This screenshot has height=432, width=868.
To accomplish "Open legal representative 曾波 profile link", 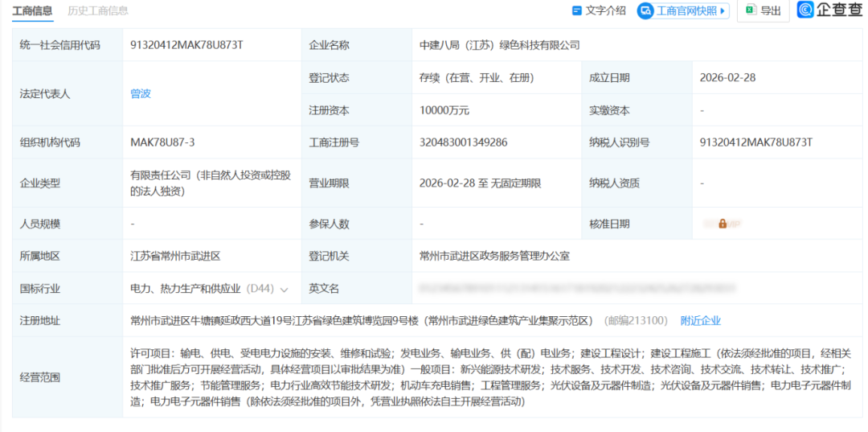I will (x=141, y=93).
